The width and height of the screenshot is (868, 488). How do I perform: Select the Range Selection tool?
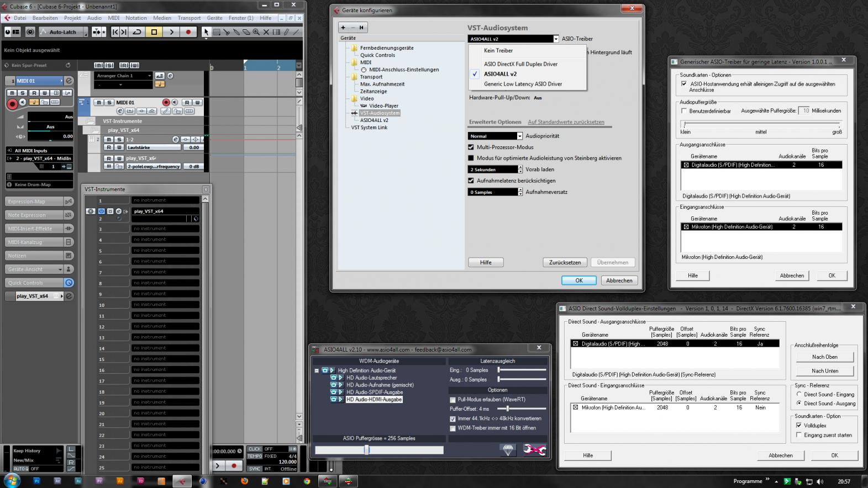click(x=217, y=32)
